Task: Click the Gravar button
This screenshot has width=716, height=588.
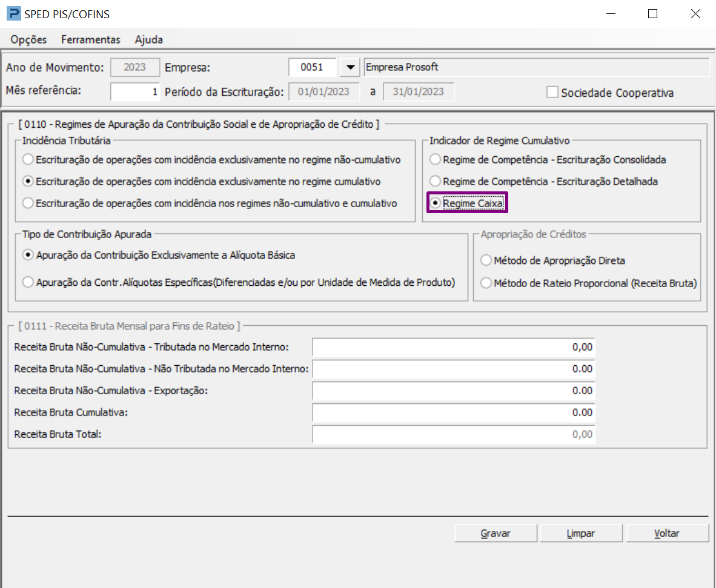Action: [496, 533]
